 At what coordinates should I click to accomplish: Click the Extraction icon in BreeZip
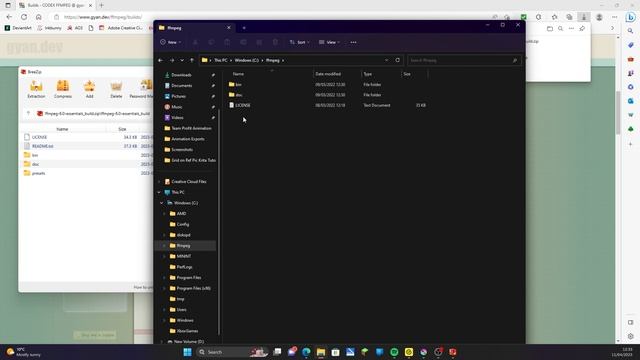pos(36,89)
